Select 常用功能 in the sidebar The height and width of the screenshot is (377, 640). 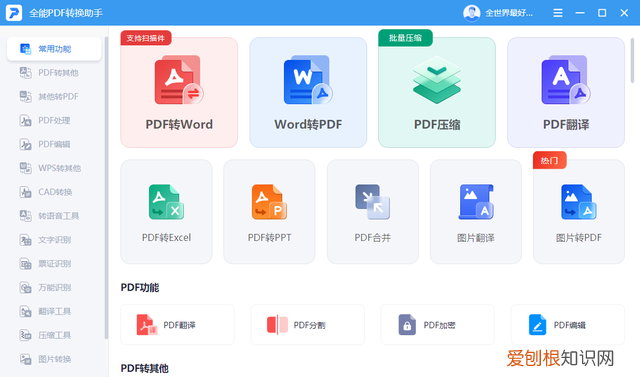(54, 49)
